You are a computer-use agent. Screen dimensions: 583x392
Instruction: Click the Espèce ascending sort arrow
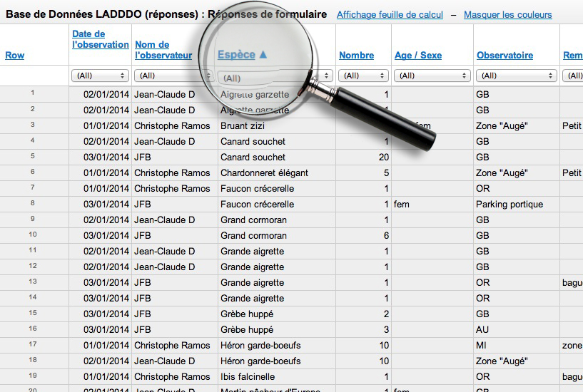(263, 54)
